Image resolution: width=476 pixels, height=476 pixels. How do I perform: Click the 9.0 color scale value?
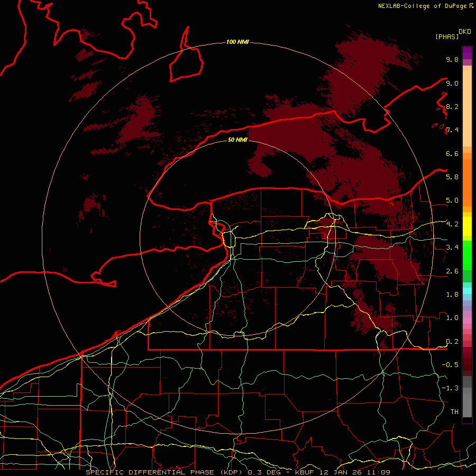pyautogui.click(x=452, y=83)
